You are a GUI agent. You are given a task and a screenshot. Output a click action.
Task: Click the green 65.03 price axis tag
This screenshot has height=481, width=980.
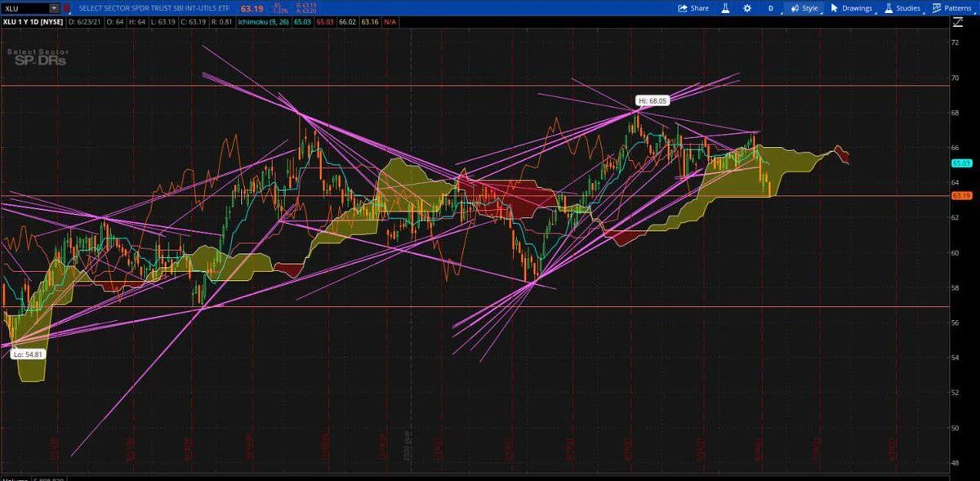click(x=960, y=163)
